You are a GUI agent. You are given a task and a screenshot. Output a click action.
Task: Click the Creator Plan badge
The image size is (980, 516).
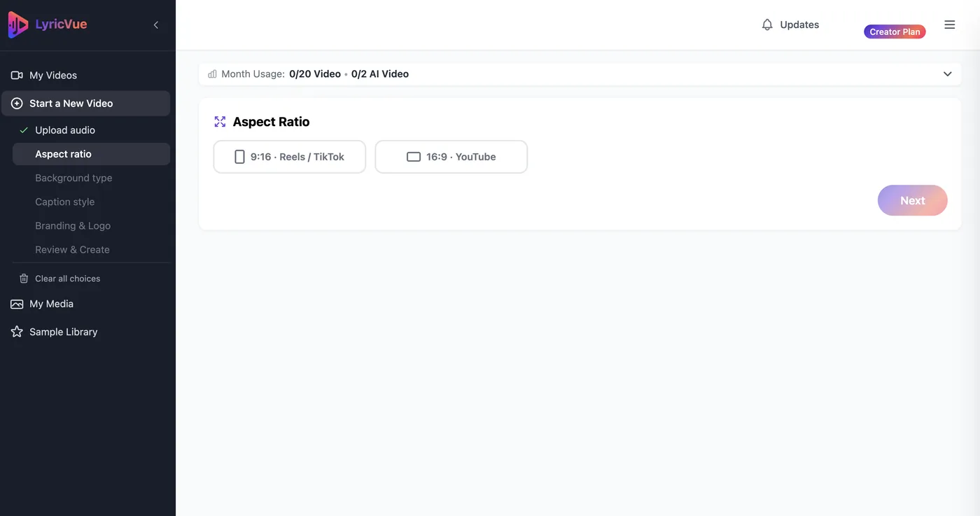pos(895,32)
